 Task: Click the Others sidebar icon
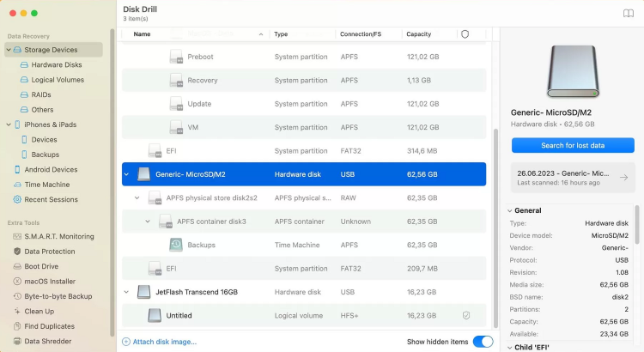pyautogui.click(x=24, y=110)
